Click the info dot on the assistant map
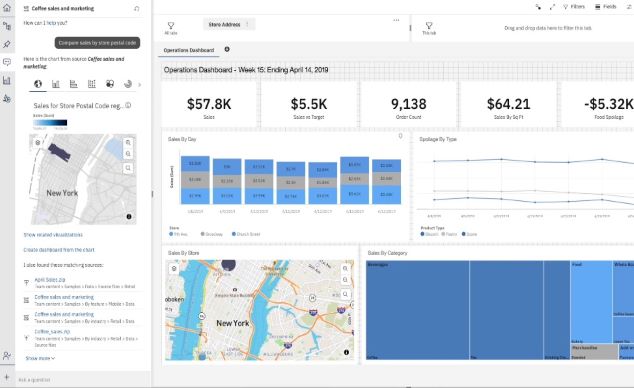 (x=129, y=217)
